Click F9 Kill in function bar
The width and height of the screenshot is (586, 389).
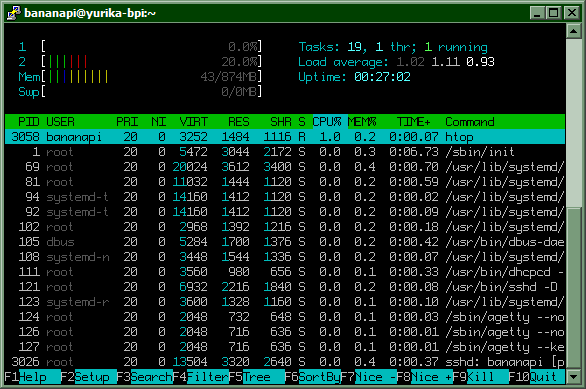pyautogui.click(x=481, y=377)
